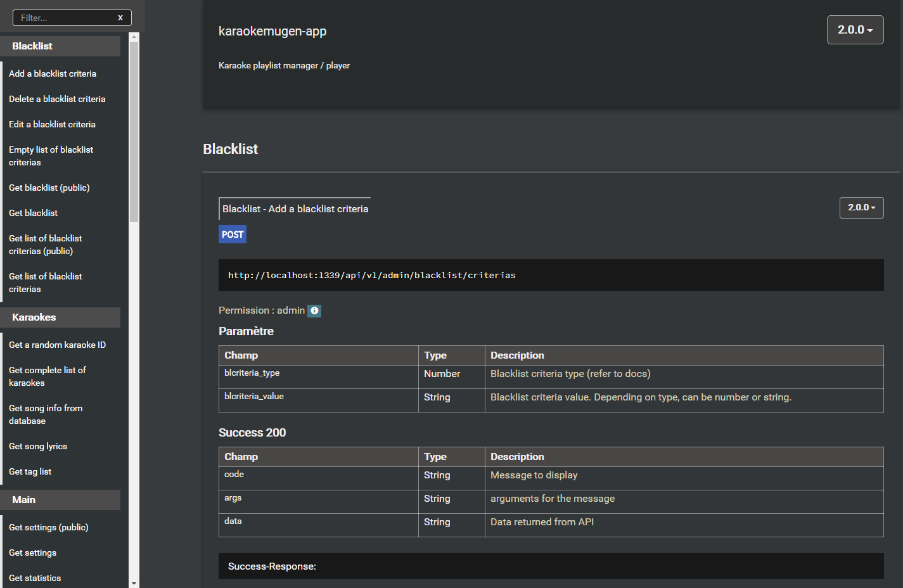Click 'Blacklist criteria type (refer to docs)' cell
Viewport: 903px width, 588px height.
pos(684,377)
